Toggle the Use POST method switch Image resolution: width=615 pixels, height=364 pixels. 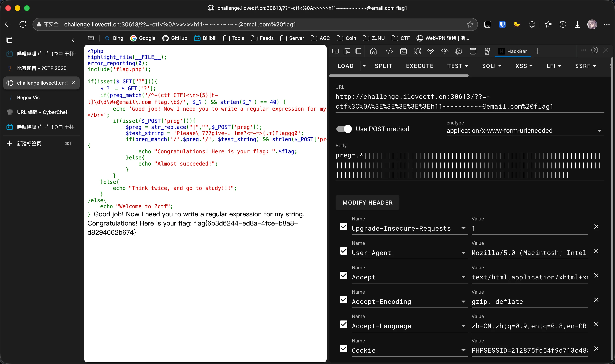point(344,129)
